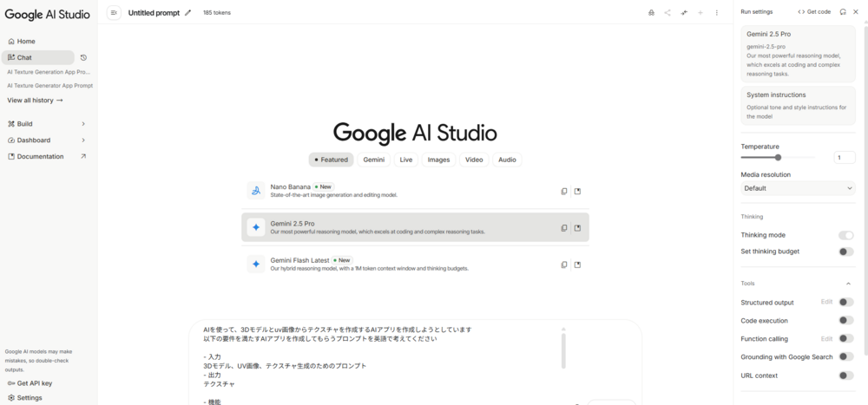The image size is (868, 405).
Task: Collapse the Tools section chevron
Action: pyautogui.click(x=848, y=284)
